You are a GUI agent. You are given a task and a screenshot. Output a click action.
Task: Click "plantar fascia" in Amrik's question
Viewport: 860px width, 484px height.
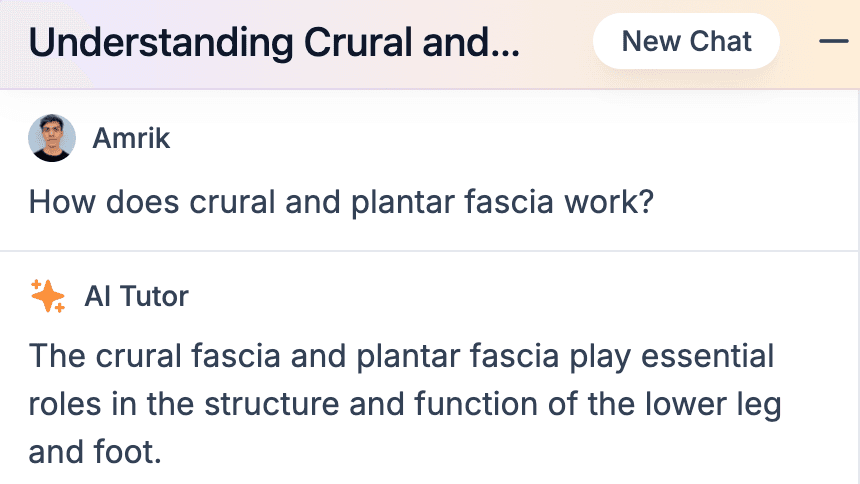pyautogui.click(x=452, y=202)
